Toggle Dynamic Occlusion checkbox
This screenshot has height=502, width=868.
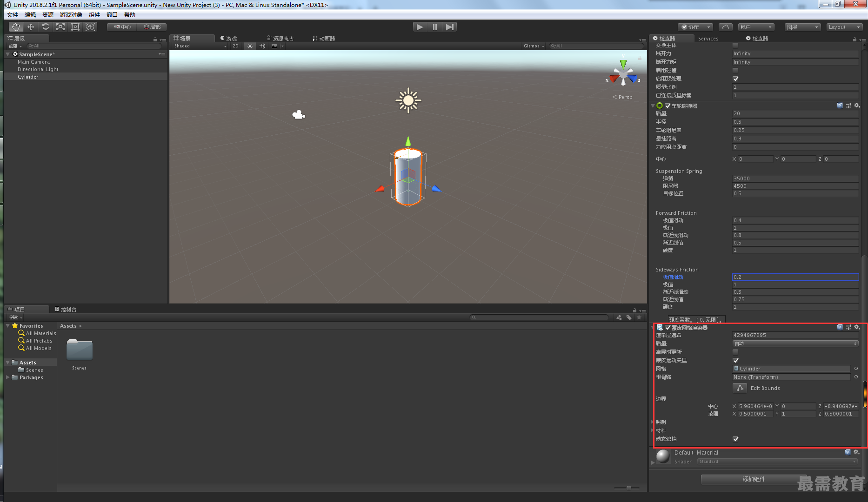click(735, 439)
